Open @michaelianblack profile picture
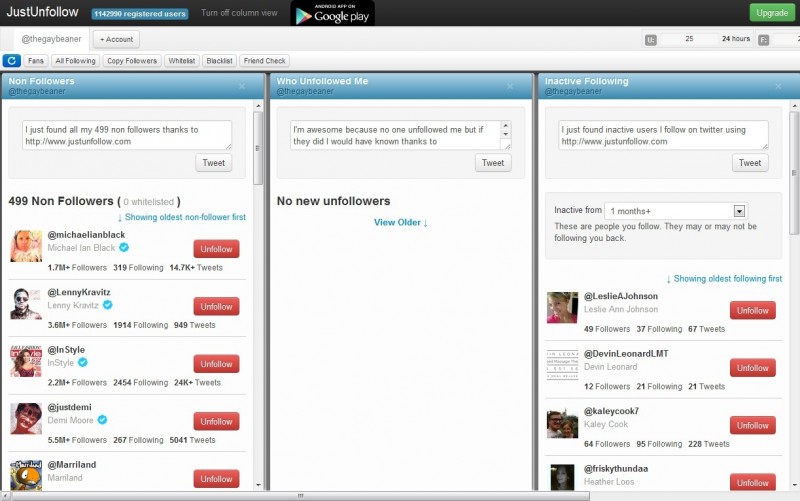This screenshot has width=800, height=501. tap(26, 246)
